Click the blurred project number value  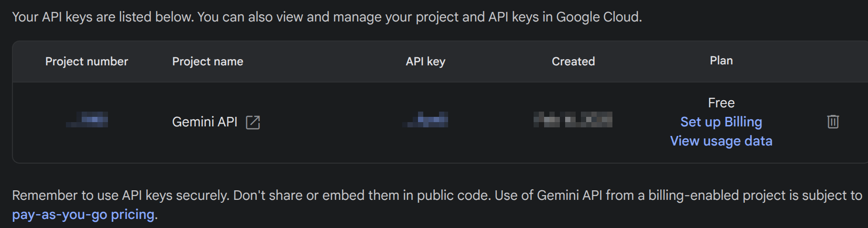pyautogui.click(x=87, y=119)
